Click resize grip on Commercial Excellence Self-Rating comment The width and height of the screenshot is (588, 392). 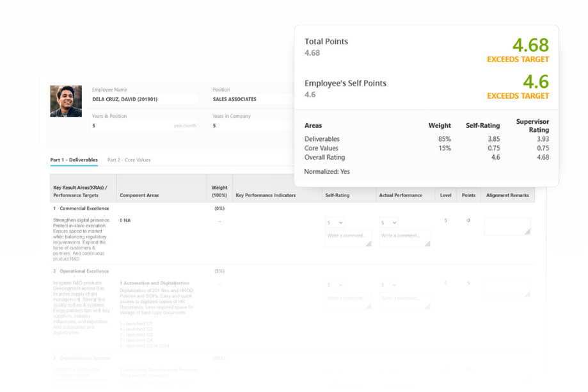click(369, 244)
